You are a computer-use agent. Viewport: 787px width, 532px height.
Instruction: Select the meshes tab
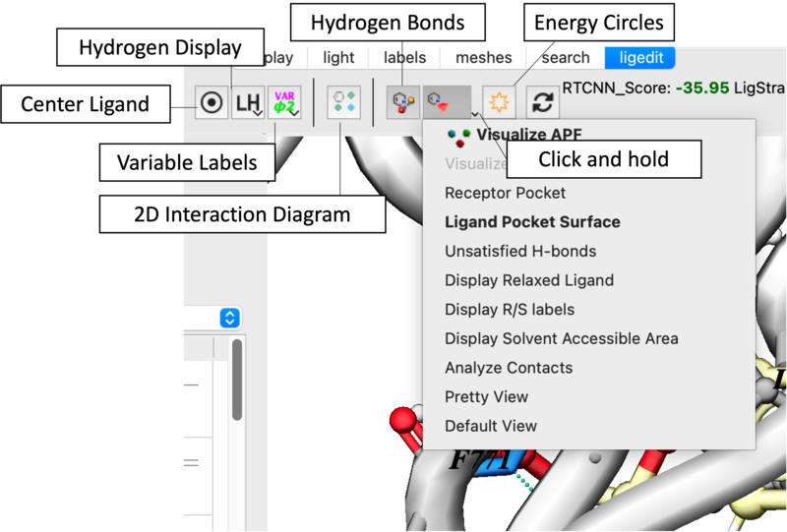point(483,58)
